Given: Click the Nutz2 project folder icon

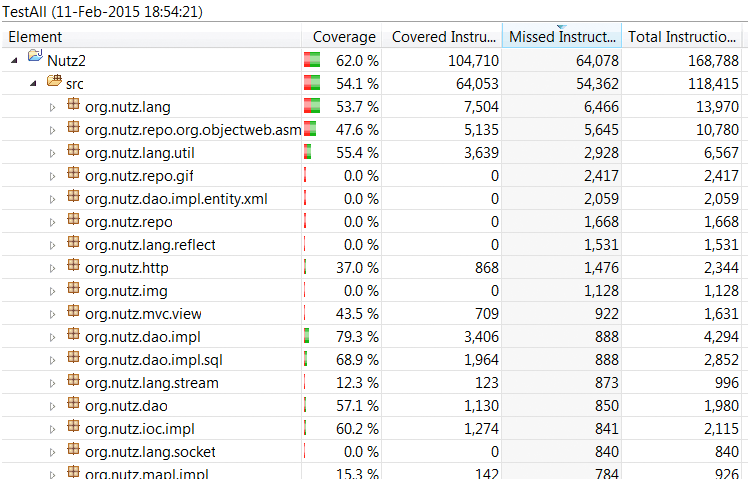Looking at the screenshot, I should [x=35, y=59].
